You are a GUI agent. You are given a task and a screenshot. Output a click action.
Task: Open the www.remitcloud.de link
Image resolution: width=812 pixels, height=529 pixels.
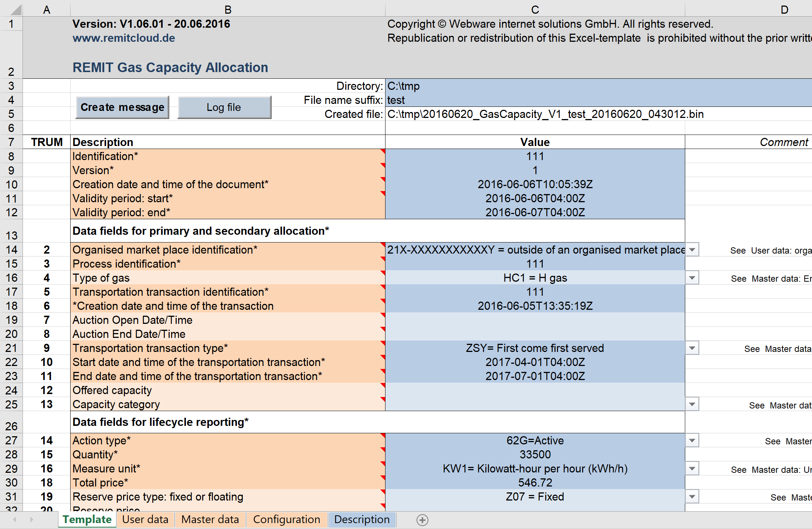[124, 38]
